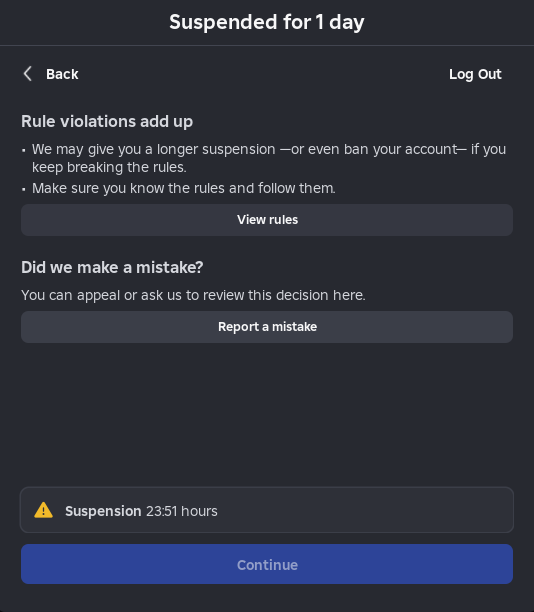Log out of the account
Viewport: 534px width, 612px height.
[x=475, y=74]
